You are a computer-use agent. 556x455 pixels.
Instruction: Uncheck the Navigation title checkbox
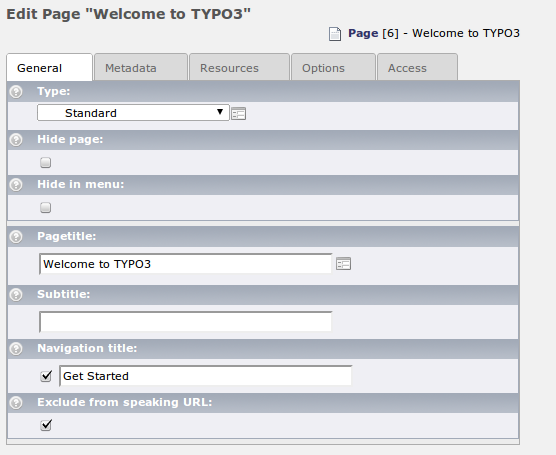[46, 376]
